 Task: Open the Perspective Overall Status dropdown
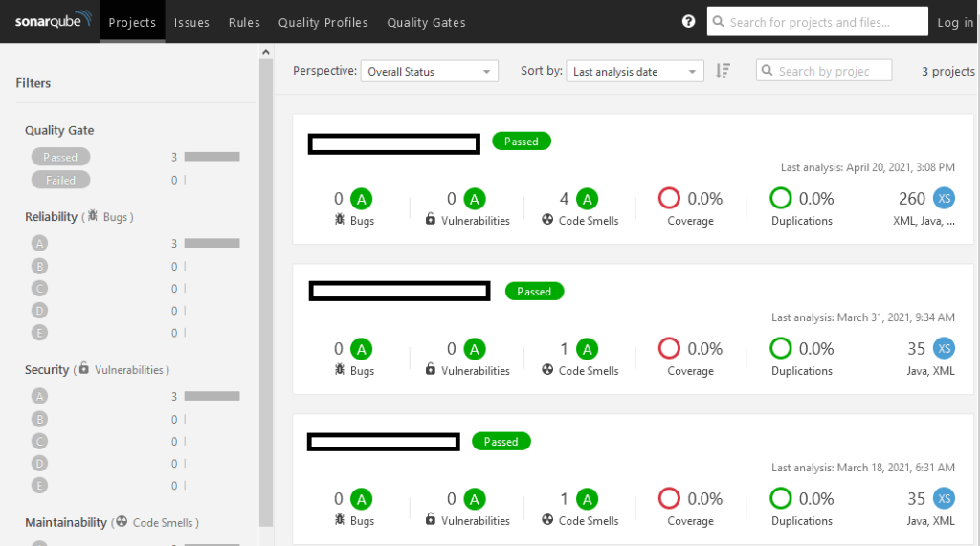(429, 72)
